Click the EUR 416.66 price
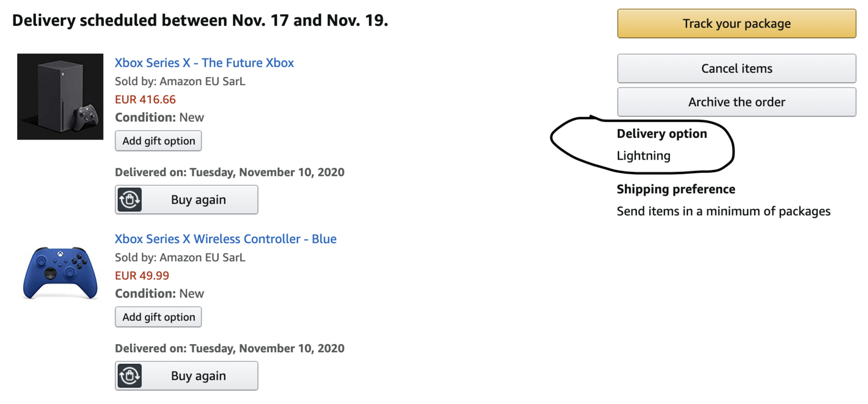Viewport: 868px width, 404px height. (145, 99)
